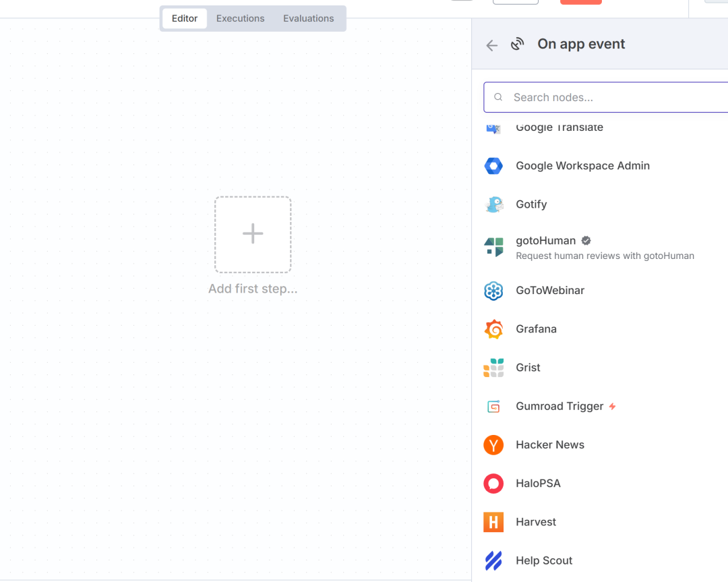Focus the Search nodes input field
This screenshot has height=582, width=728.
pos(606,97)
